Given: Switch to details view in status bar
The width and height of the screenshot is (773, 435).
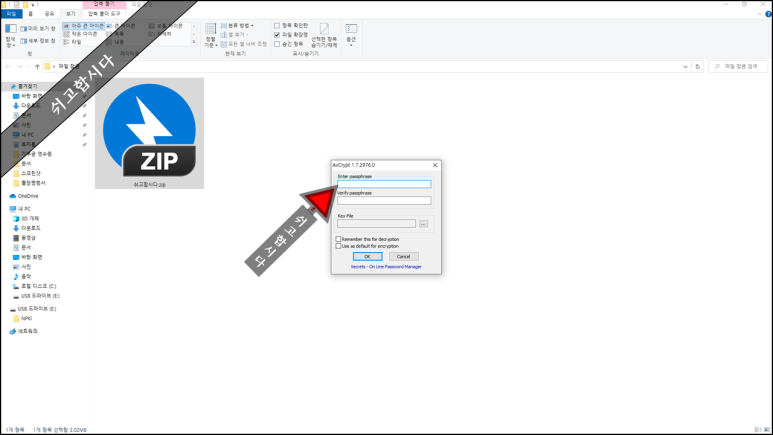Looking at the screenshot, I should coord(758,430).
